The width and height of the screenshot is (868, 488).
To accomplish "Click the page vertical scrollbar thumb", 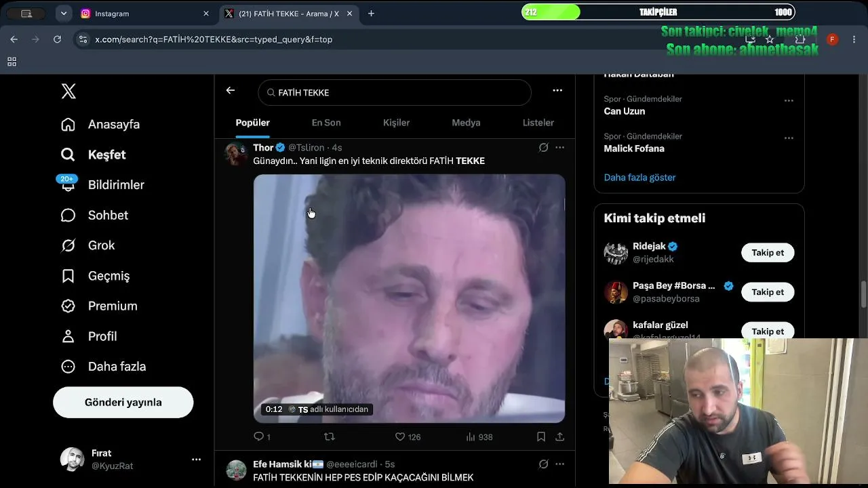I will 863,294.
